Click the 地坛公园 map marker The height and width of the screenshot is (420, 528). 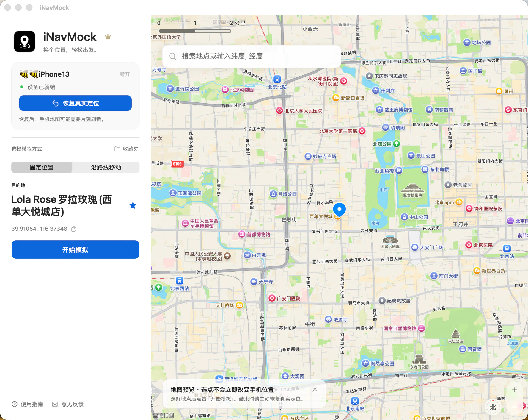click(467, 42)
